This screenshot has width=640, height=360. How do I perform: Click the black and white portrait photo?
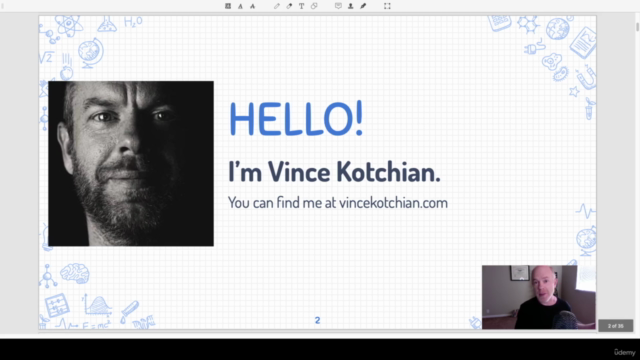(x=131, y=164)
